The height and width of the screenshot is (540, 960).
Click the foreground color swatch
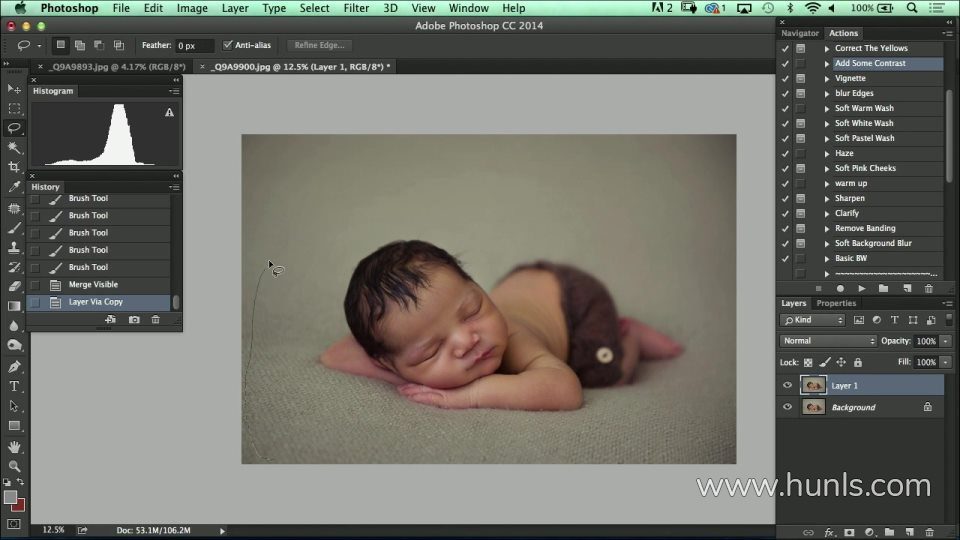click(x=10, y=497)
